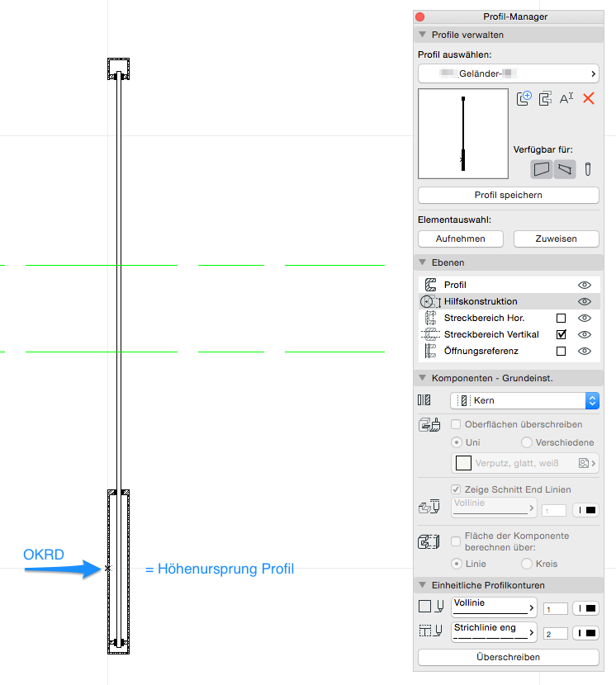
Task: Click the Profil speichern button
Action: [x=508, y=195]
